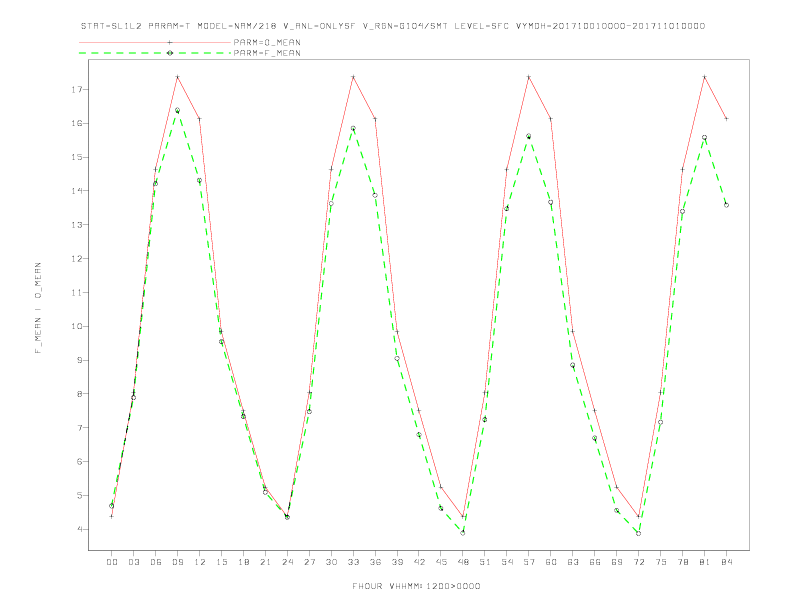Image resolution: width=792 pixels, height=612 pixels.
Task: Click y-axis tick label 17
Action: (x=77, y=89)
